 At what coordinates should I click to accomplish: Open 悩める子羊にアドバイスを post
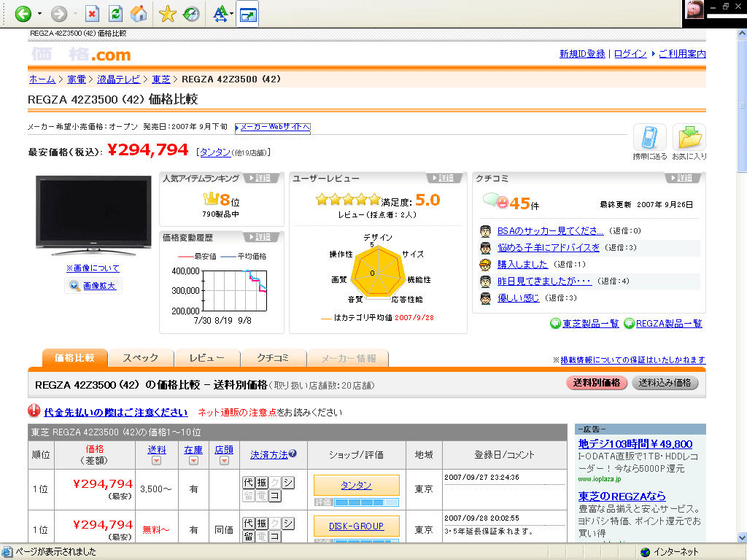[x=549, y=248]
